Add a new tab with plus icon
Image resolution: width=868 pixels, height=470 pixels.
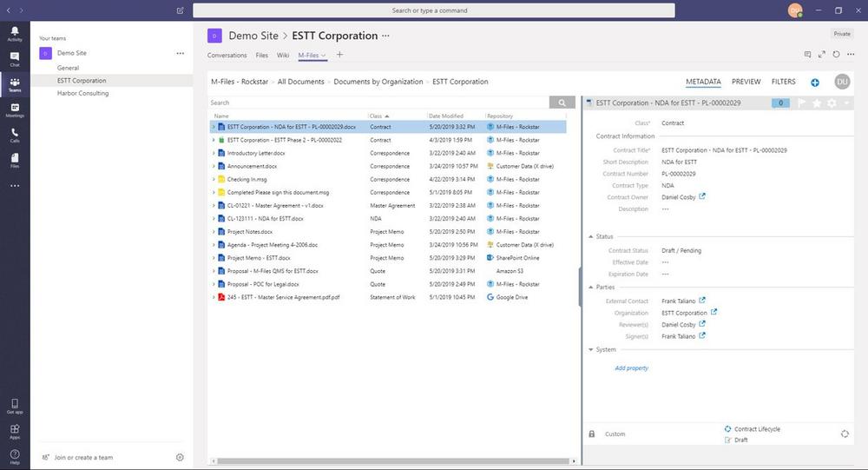point(340,55)
